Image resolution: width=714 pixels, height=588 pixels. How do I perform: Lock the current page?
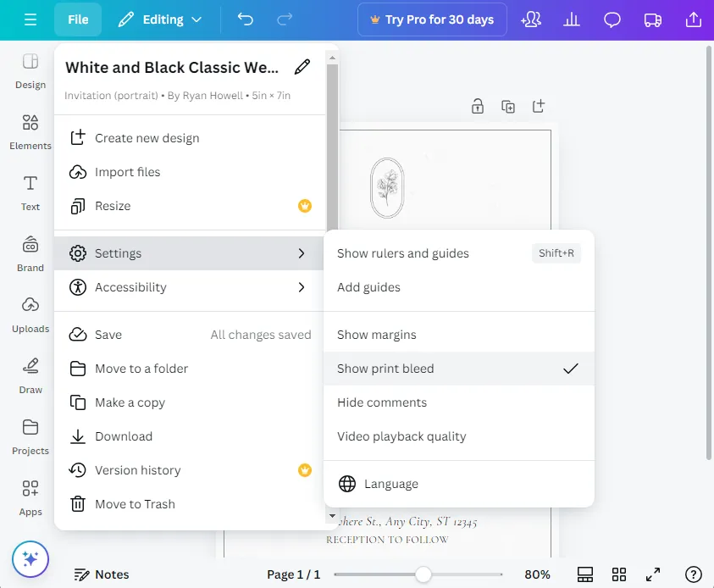click(x=477, y=106)
